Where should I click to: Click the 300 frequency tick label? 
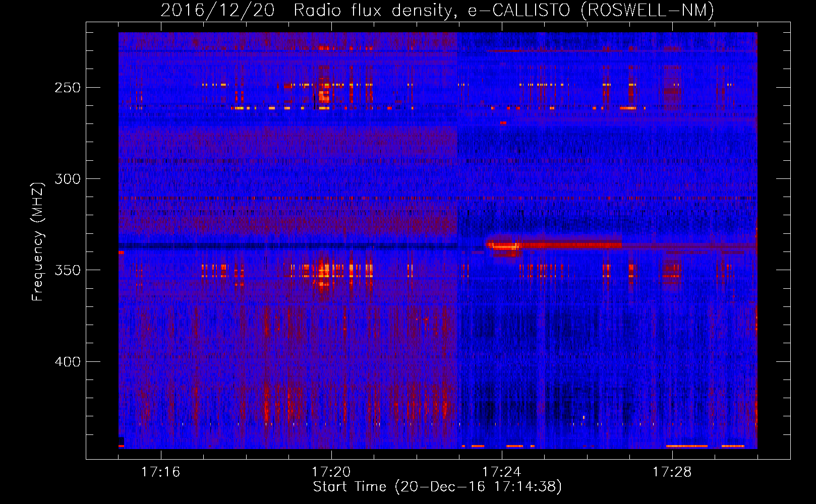[68, 179]
